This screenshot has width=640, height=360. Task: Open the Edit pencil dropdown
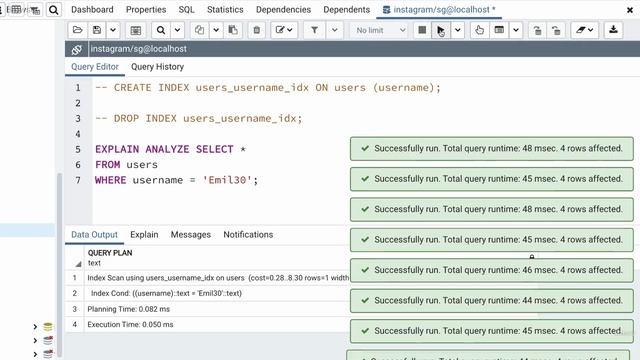click(284, 30)
